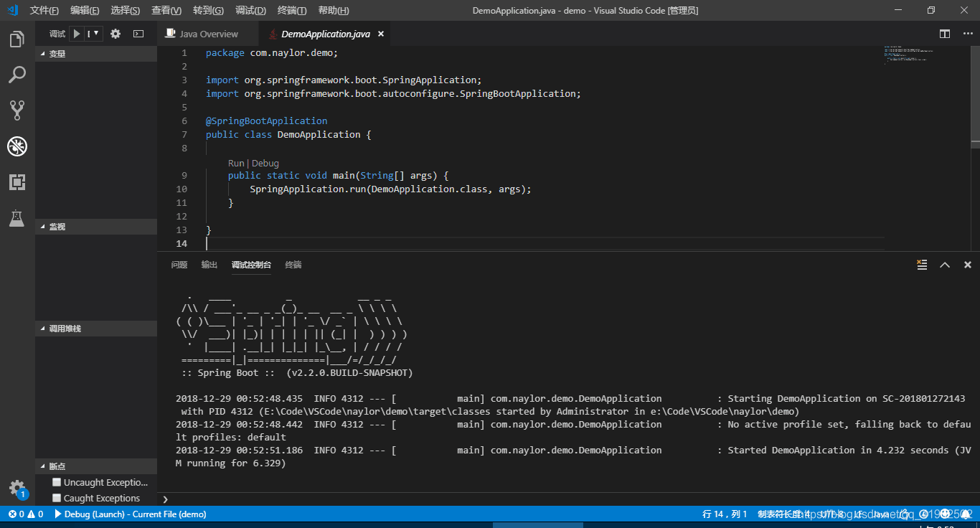Switch to the Java Overview tab
This screenshot has height=528, width=980.
click(x=208, y=34)
